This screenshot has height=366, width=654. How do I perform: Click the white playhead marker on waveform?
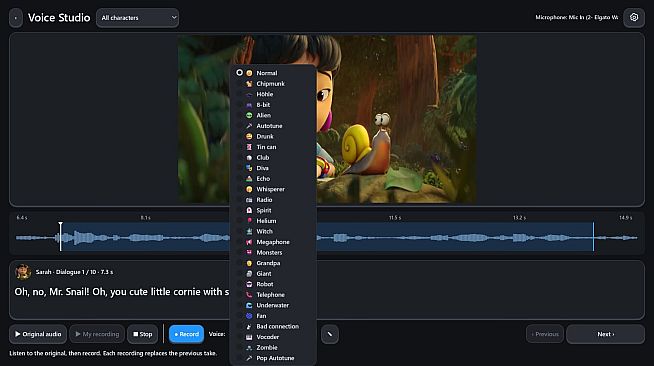click(x=60, y=236)
